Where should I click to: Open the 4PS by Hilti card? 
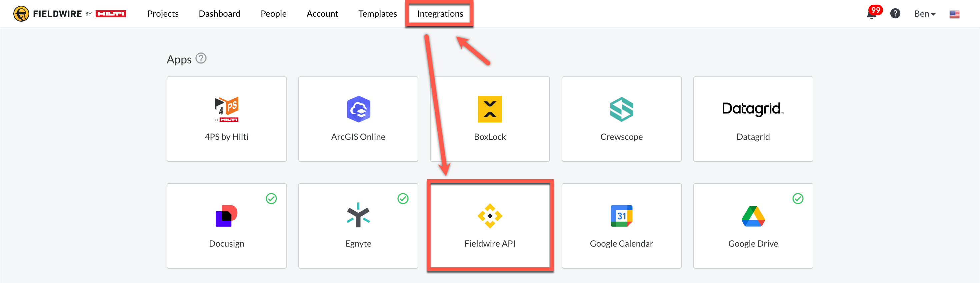coord(226,119)
